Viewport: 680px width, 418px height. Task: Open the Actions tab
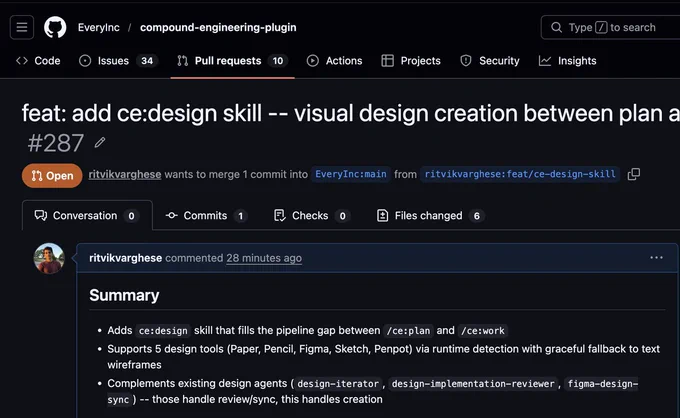pos(334,61)
